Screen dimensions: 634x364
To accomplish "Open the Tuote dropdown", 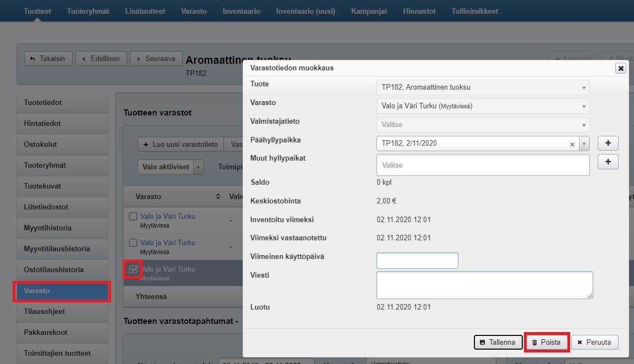I will pyautogui.click(x=482, y=87).
